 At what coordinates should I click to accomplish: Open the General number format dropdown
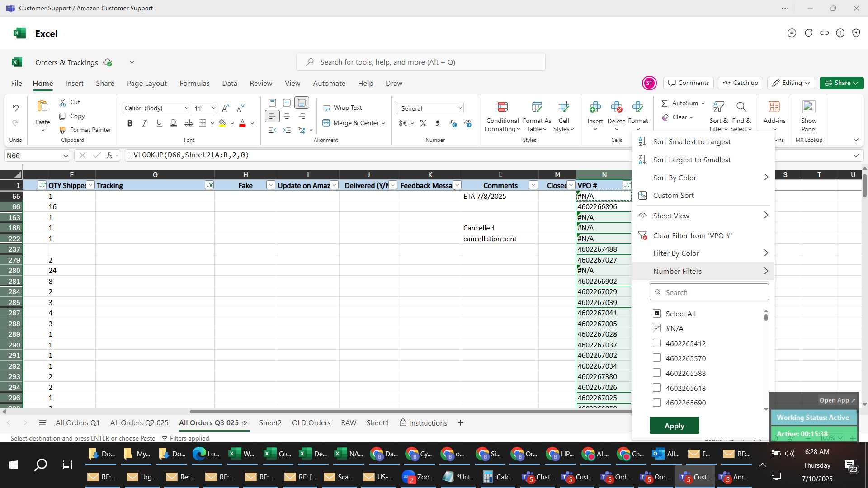[x=460, y=108]
